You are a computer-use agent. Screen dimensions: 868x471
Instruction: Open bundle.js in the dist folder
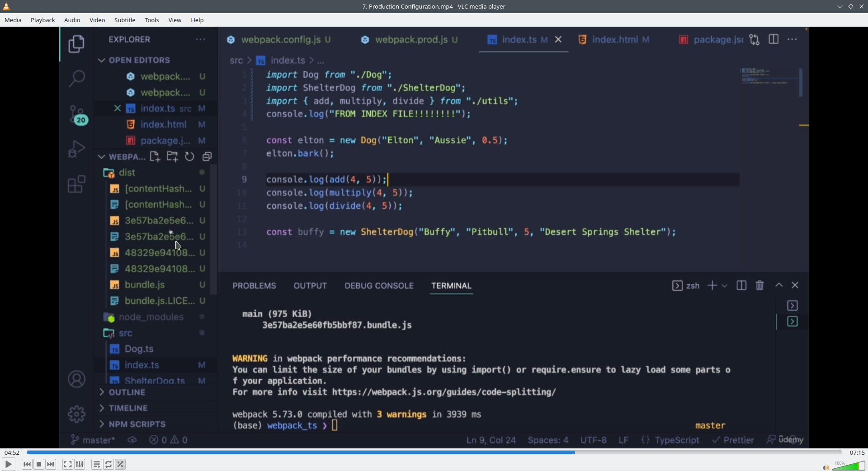point(145,285)
